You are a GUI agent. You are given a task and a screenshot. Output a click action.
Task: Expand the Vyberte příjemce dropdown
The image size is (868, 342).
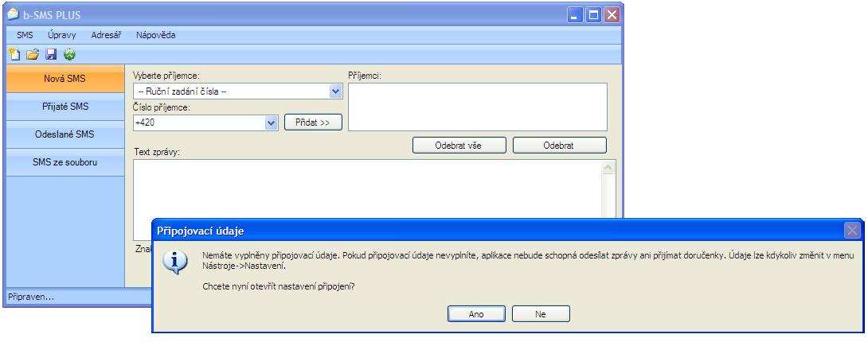point(335,91)
